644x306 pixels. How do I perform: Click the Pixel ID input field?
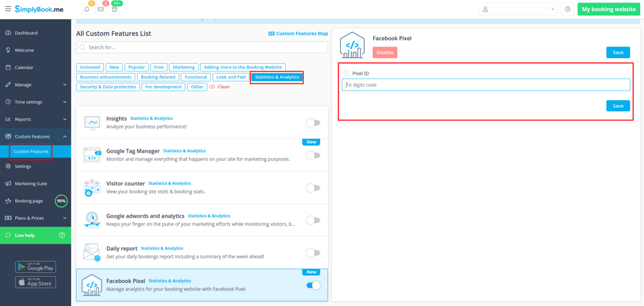pos(486,85)
